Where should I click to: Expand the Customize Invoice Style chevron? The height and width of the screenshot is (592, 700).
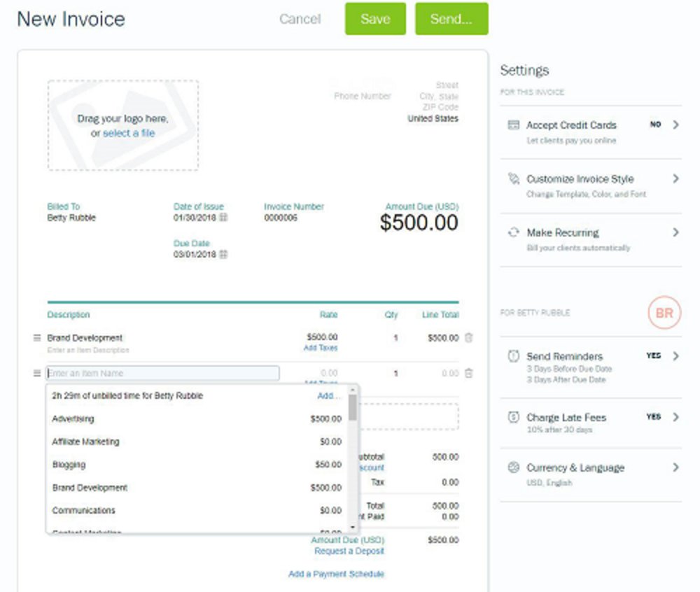(676, 179)
